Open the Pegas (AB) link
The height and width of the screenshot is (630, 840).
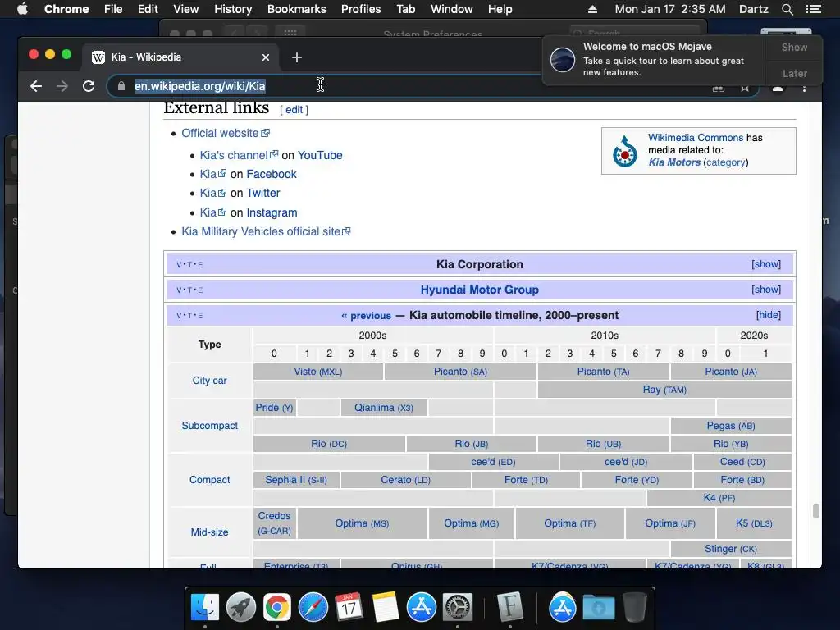pyautogui.click(x=731, y=426)
